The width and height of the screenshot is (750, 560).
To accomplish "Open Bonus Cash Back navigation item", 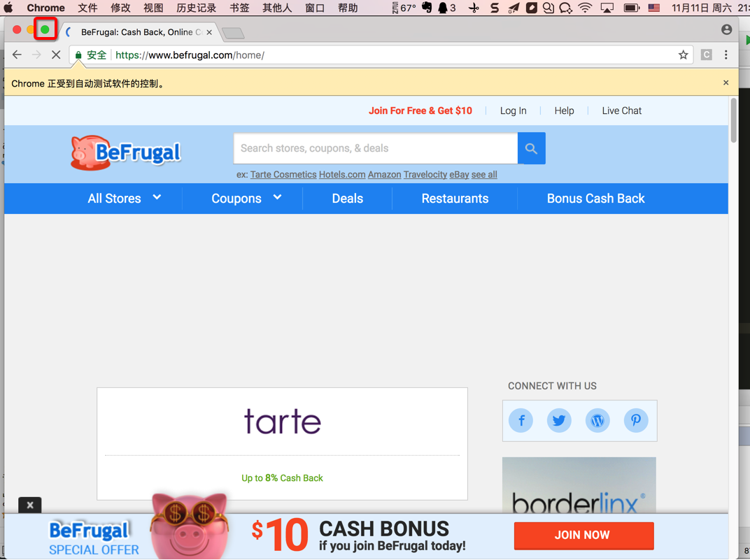I will (595, 199).
